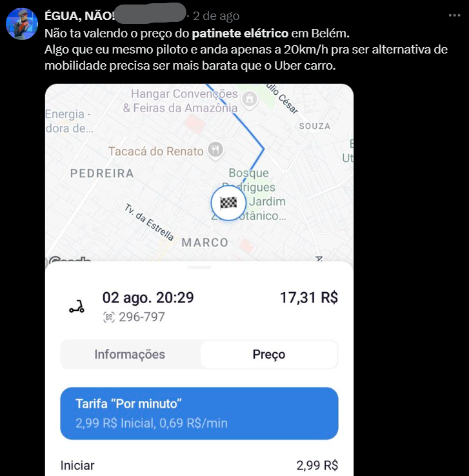This screenshot has width=469, height=476.
Task: Tap the bottom sheet drag handle
Action: [199, 268]
